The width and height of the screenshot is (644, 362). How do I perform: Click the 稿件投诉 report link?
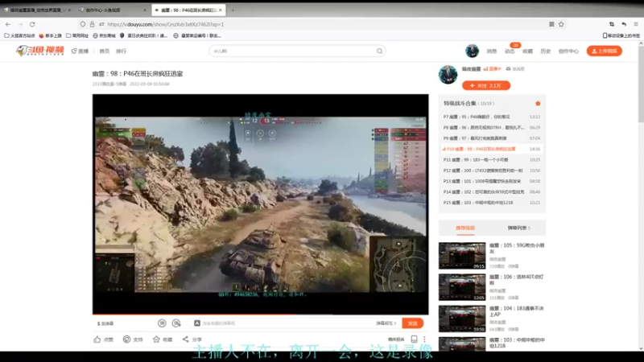[x=396, y=339]
